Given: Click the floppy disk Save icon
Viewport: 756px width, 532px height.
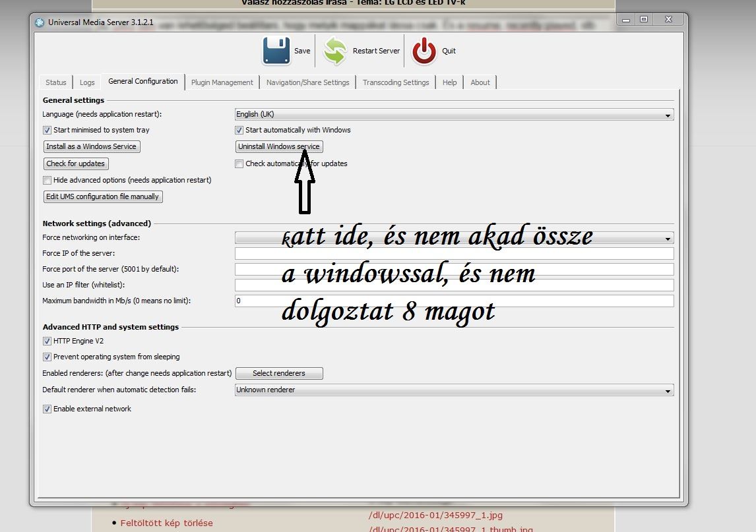Looking at the screenshot, I should pos(277,51).
